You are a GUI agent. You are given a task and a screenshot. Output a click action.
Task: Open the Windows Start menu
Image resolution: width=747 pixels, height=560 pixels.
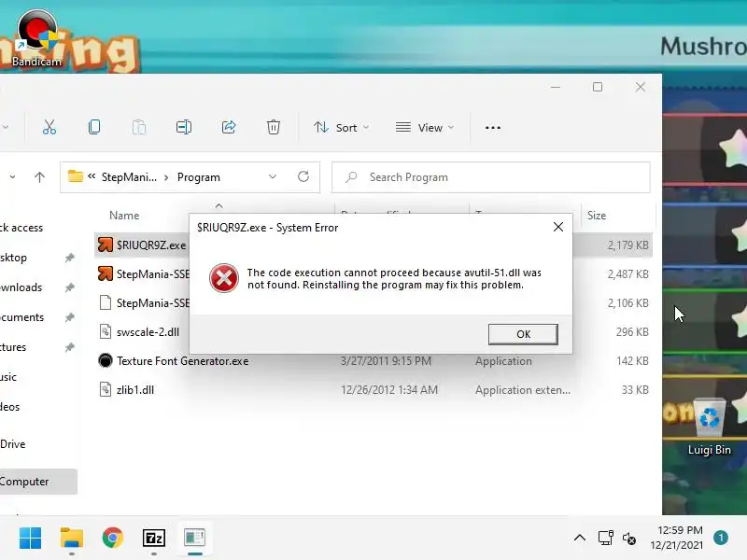pyautogui.click(x=31, y=539)
